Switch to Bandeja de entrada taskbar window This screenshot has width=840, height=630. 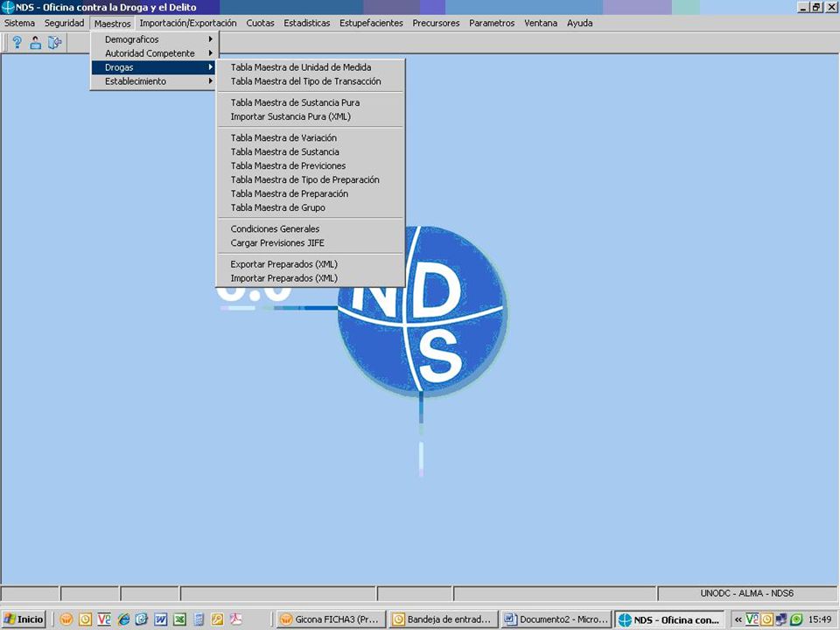[x=444, y=619]
